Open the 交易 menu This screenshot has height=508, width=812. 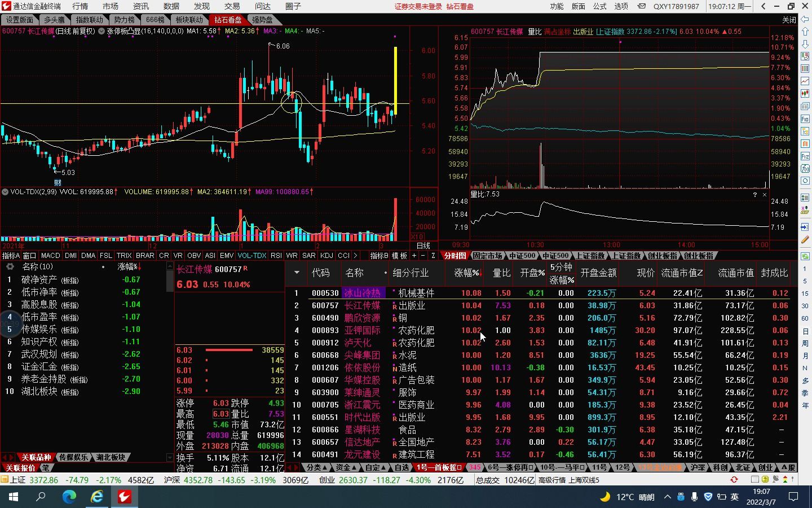tap(232, 6)
